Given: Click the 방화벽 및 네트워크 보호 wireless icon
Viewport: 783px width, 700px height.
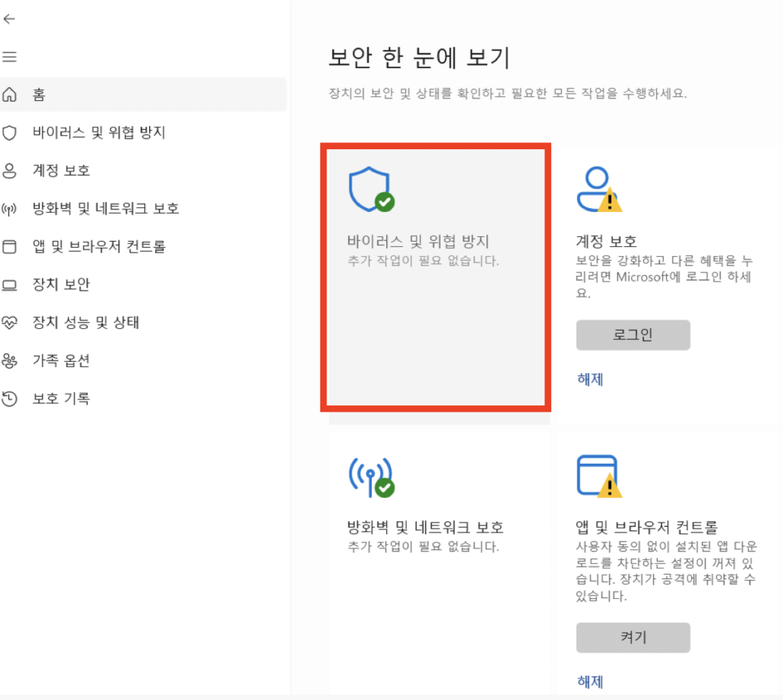Looking at the screenshot, I should [10, 208].
